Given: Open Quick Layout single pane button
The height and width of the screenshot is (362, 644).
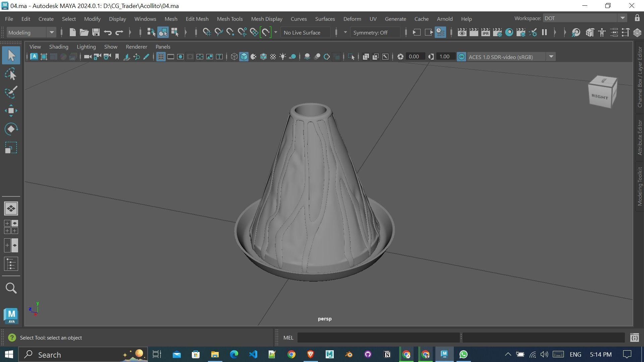Looking at the screenshot, I should pos(11,208).
